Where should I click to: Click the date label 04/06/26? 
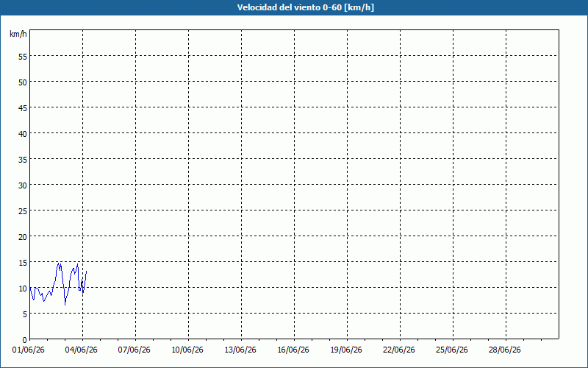click(81, 350)
